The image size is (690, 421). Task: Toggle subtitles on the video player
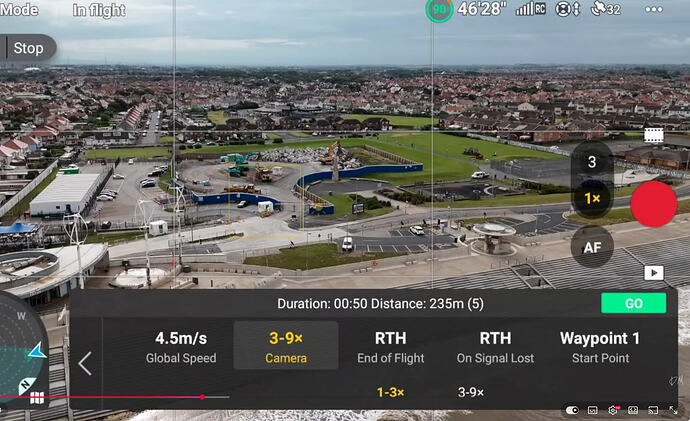click(592, 410)
